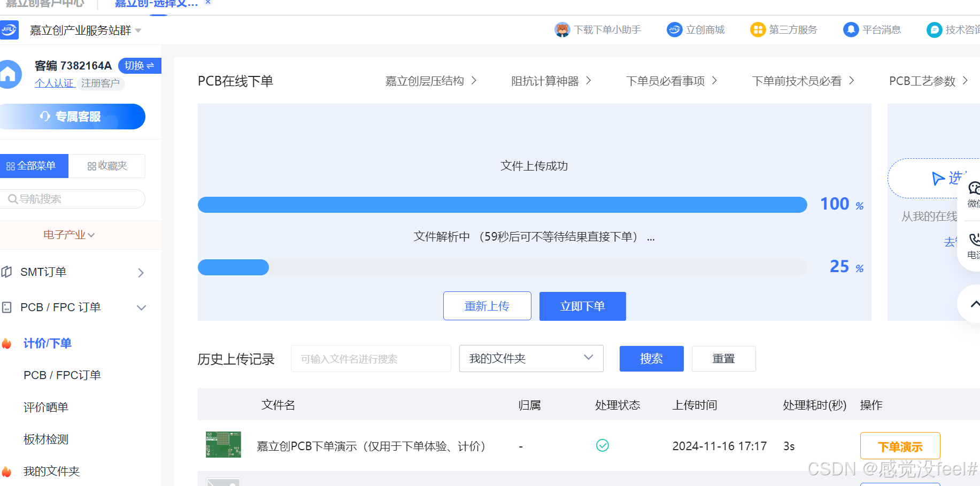Viewport: 980px width, 486px height.
Task: Click the 注册客户 badge
Action: click(x=101, y=83)
